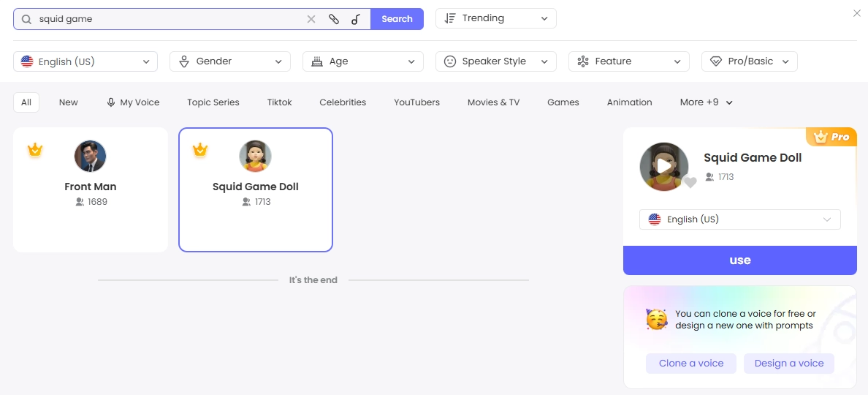Open the English (US) language filter
Viewport: 868px width, 395px height.
tap(85, 61)
